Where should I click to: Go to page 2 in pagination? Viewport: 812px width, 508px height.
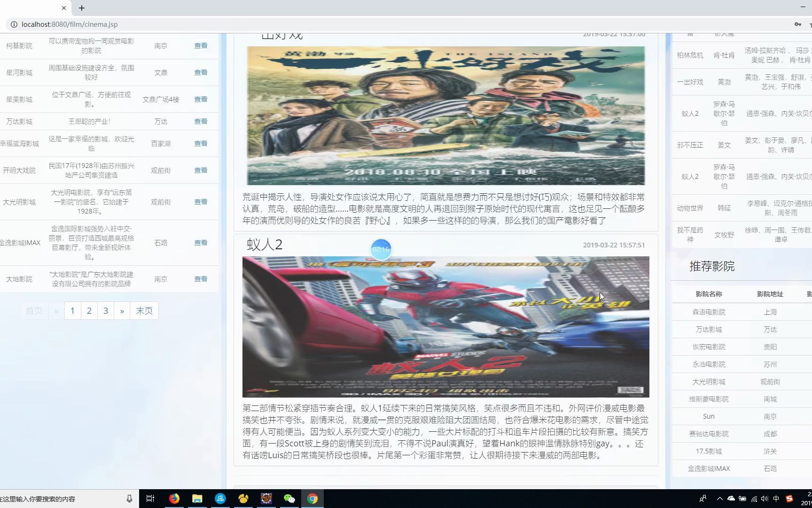tap(89, 310)
